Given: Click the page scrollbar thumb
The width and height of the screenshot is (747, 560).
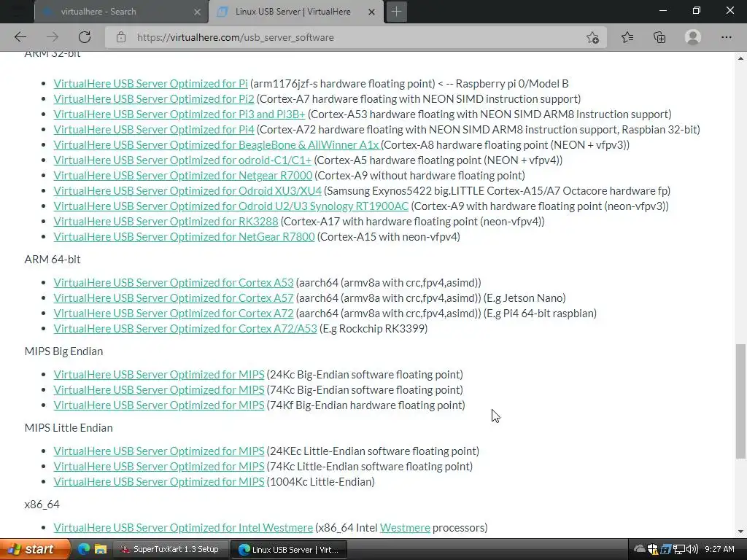Looking at the screenshot, I should 740,401.
